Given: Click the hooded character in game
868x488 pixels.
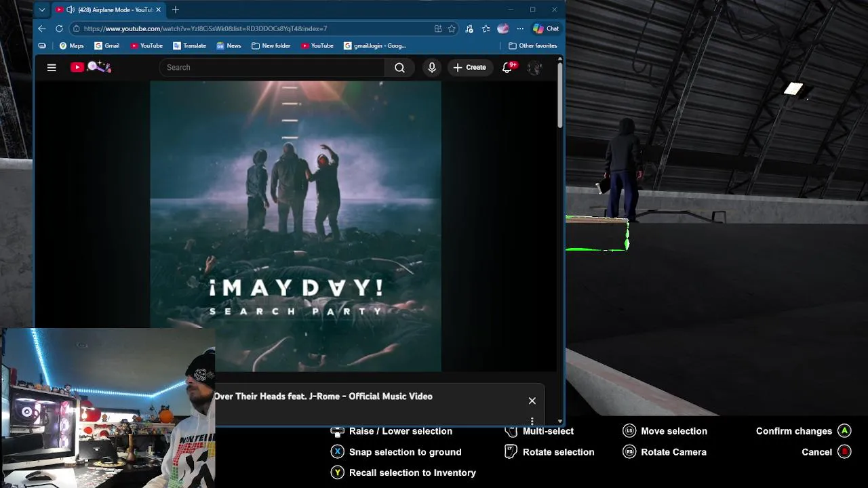Looking at the screenshot, I should pyautogui.click(x=624, y=169).
